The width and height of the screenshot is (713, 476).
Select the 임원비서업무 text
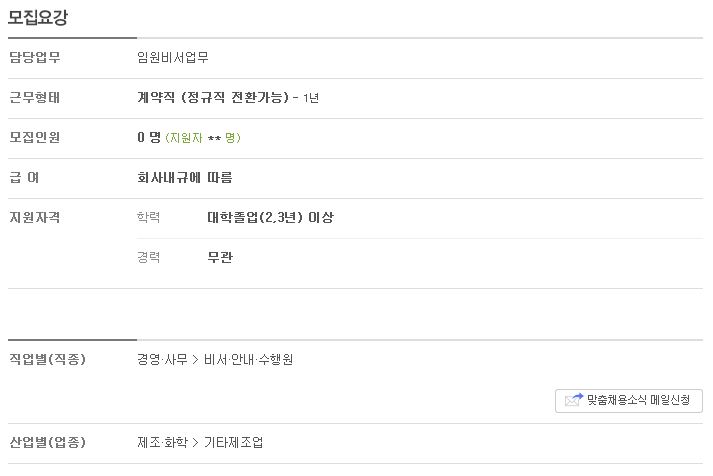[173, 57]
